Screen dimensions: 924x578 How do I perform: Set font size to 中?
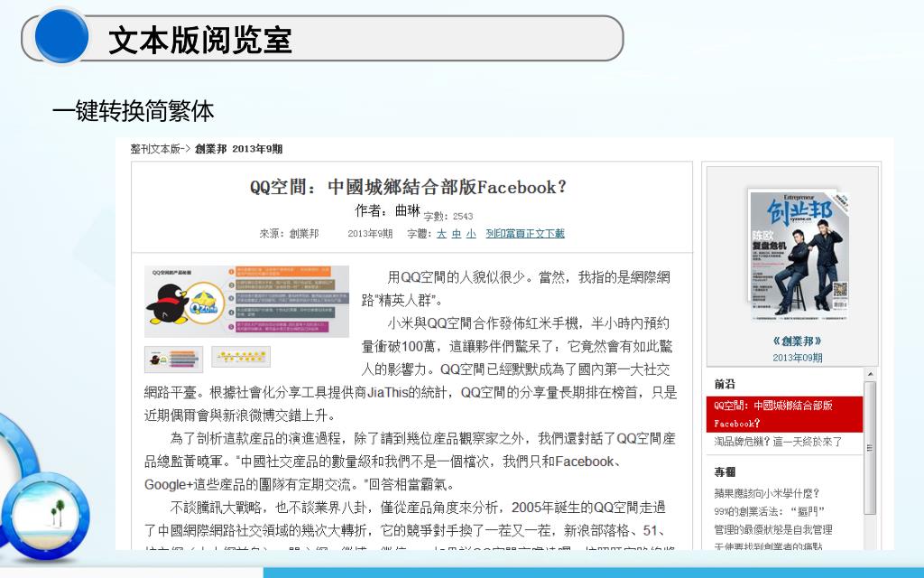coord(456,234)
